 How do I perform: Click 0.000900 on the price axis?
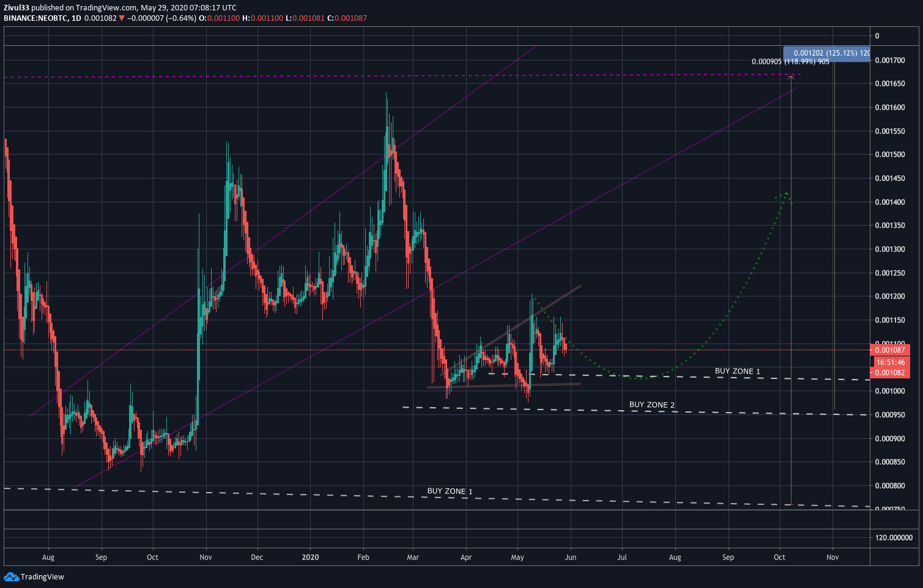pyautogui.click(x=890, y=439)
